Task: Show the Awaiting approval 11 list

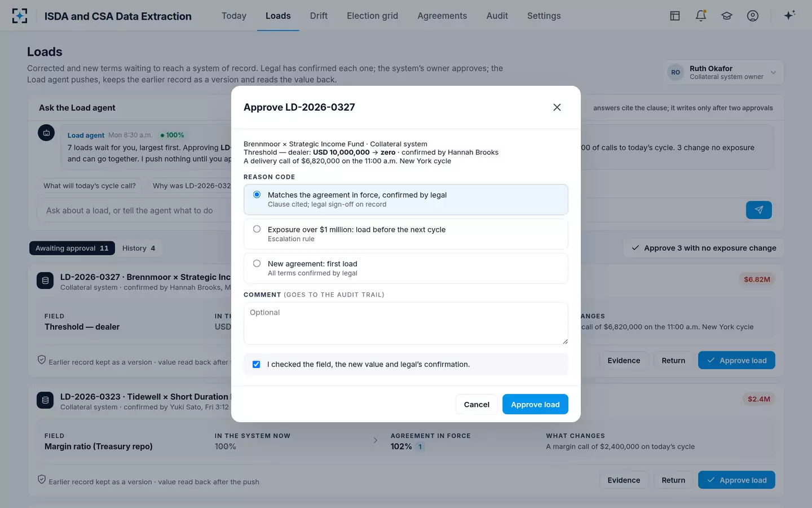Action: 72,248
